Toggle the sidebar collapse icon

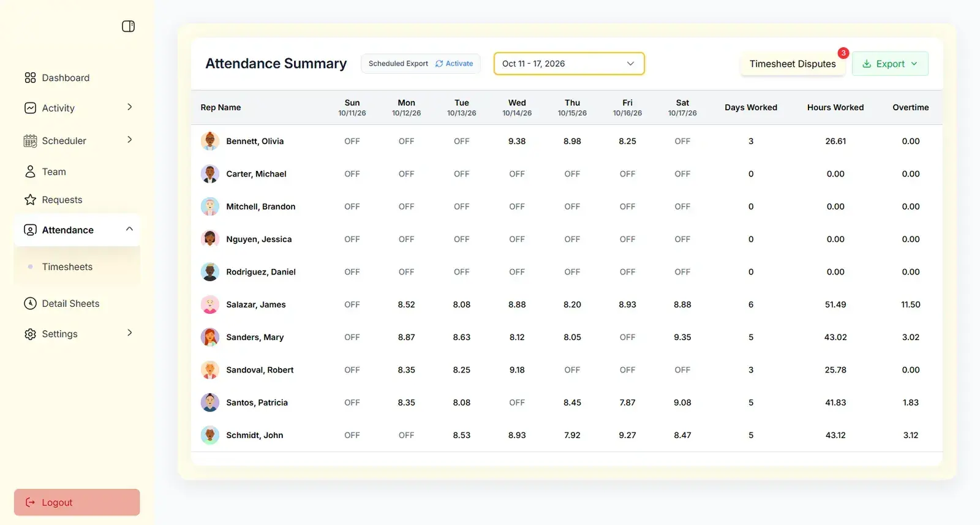tap(128, 26)
